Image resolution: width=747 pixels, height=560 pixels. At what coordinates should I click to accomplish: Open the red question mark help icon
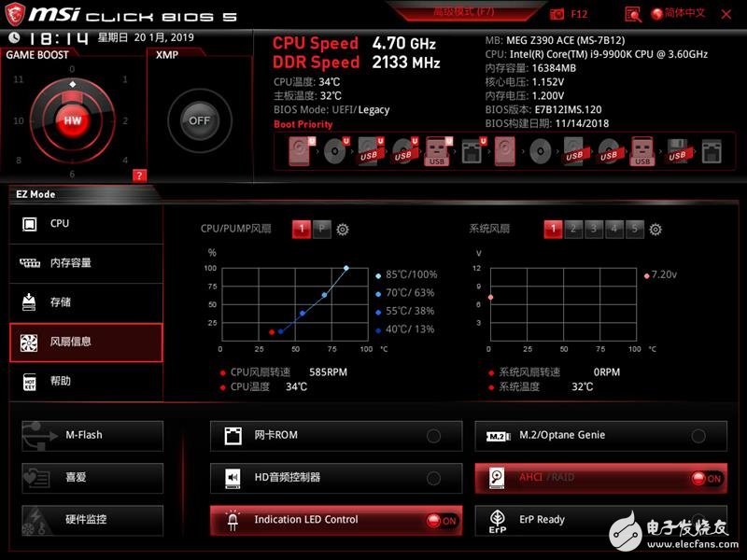(x=139, y=175)
